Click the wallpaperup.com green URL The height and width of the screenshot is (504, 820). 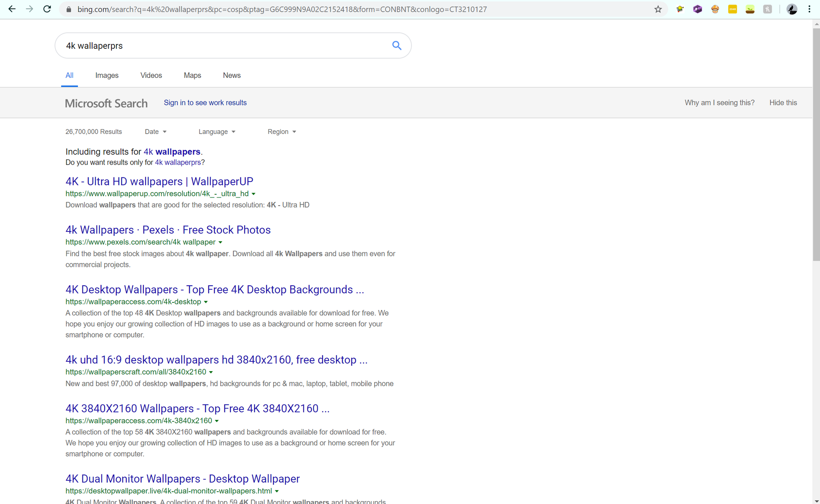(157, 194)
